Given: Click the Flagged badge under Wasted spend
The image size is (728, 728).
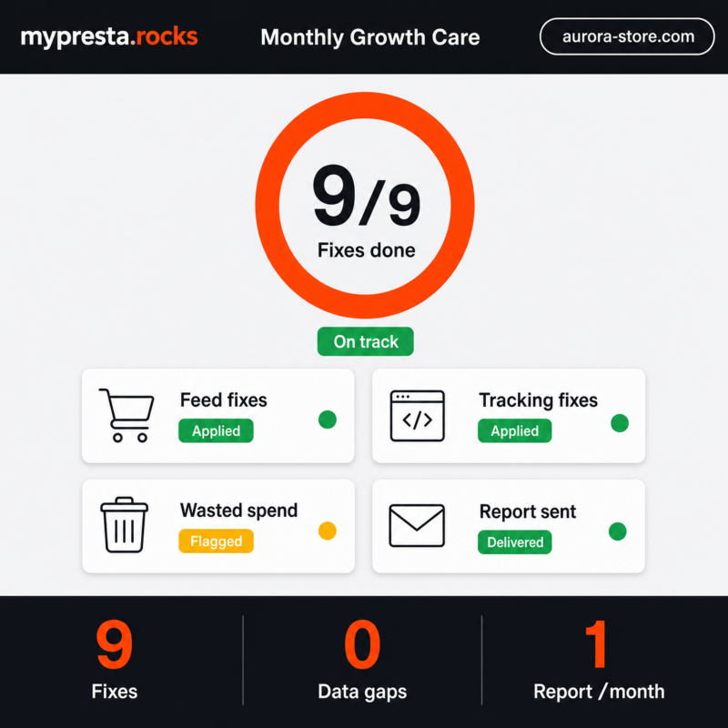Looking at the screenshot, I should (216, 541).
